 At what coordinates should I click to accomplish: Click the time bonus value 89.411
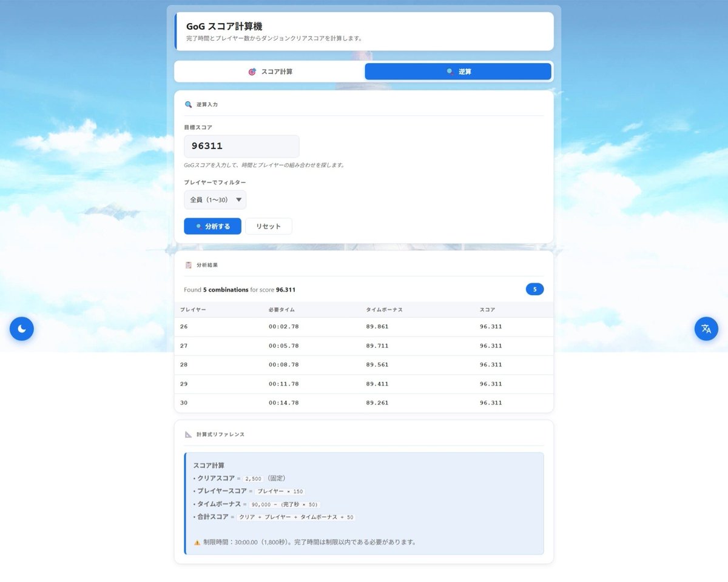point(377,384)
